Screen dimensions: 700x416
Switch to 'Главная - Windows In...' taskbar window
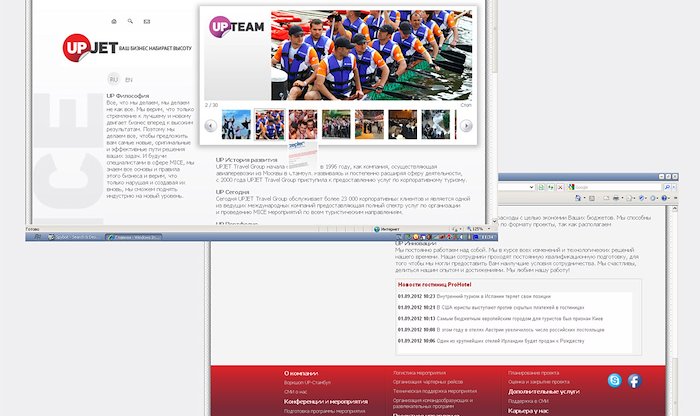coord(133,237)
